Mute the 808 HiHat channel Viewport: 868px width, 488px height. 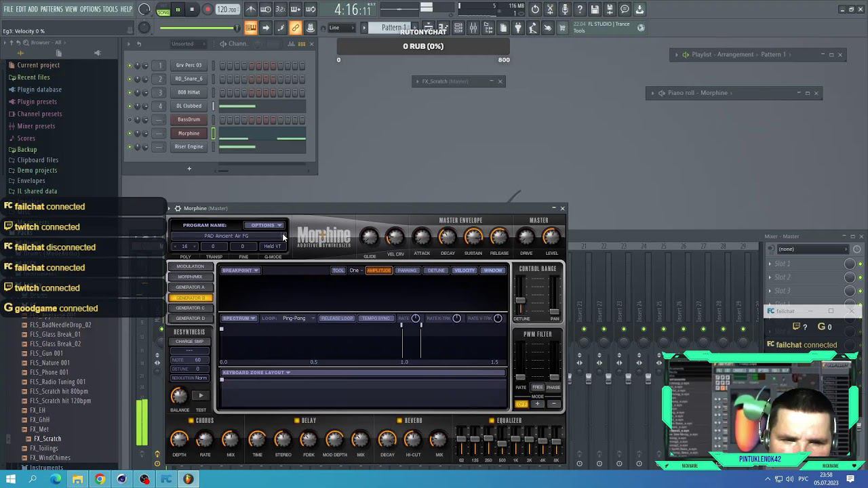pyautogui.click(x=130, y=93)
